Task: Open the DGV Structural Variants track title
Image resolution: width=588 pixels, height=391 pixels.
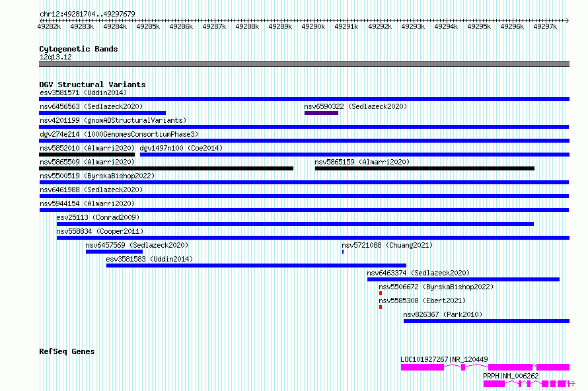Action: (92, 85)
